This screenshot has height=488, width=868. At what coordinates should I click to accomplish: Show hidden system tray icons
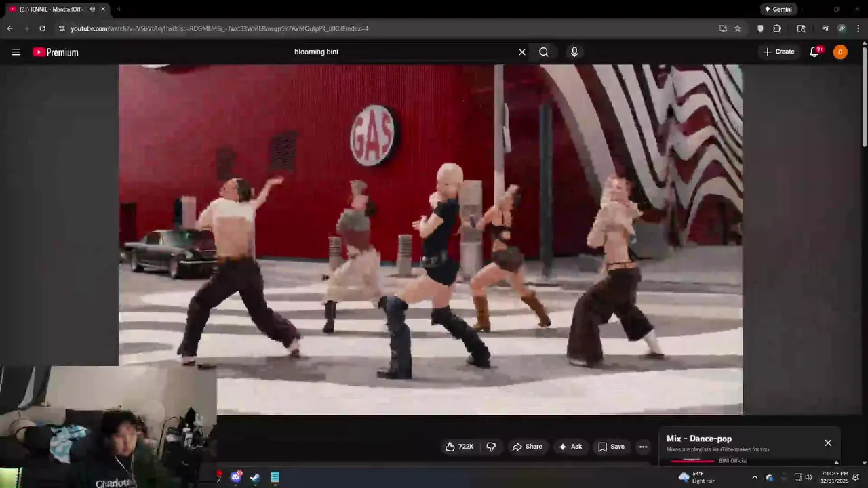pos(755,477)
